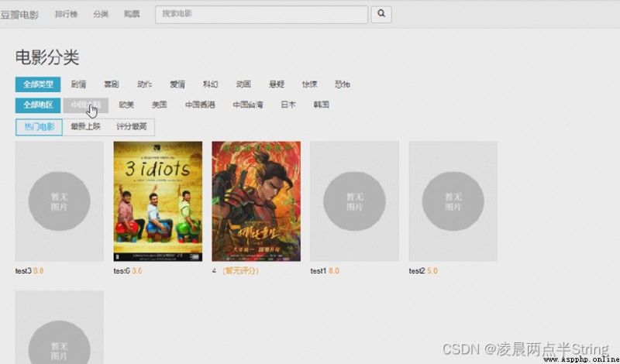Screen dimensions: 620x364
Task: Click the test3 movie title text
Action: (23, 271)
